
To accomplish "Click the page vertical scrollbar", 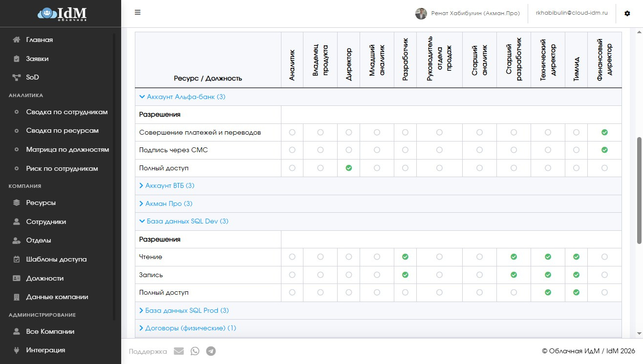I will (x=639, y=190).
